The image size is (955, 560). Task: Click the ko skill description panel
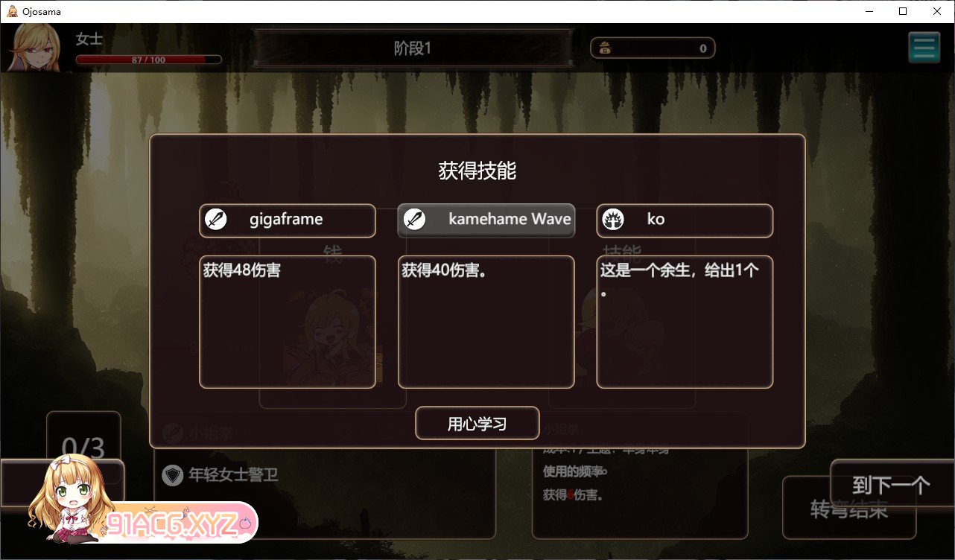(x=685, y=322)
